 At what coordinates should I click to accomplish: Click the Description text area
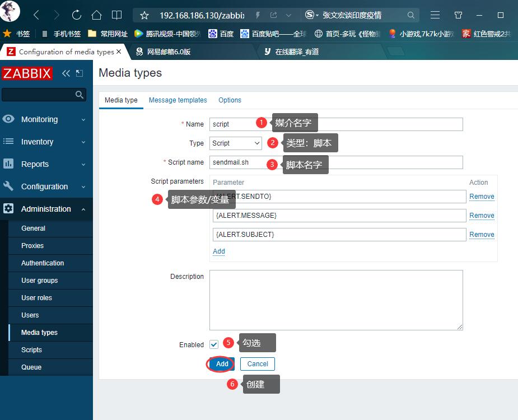[336, 300]
